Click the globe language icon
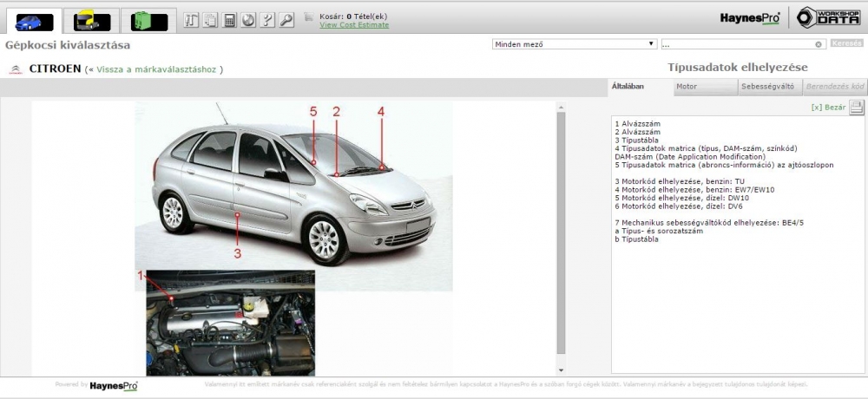This screenshot has height=399, width=868. (248, 21)
